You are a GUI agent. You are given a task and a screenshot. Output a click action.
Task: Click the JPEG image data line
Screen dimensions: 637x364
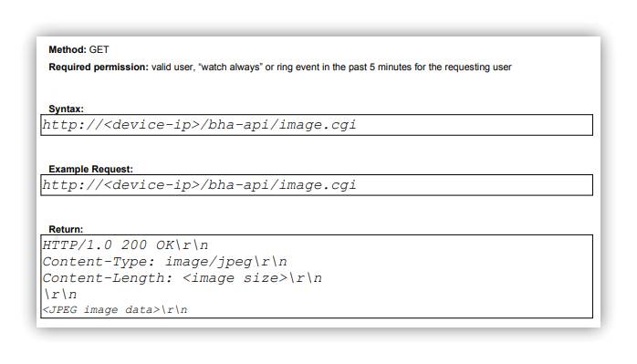click(115, 310)
